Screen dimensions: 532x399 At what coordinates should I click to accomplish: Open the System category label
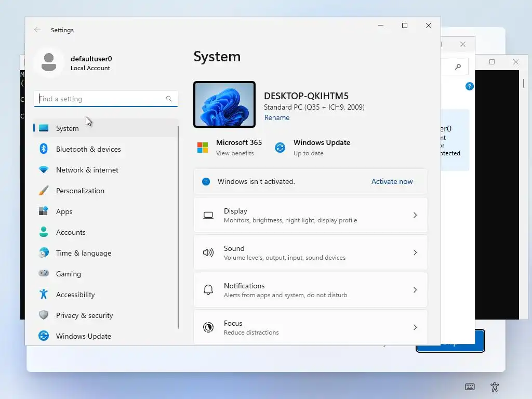pos(67,128)
